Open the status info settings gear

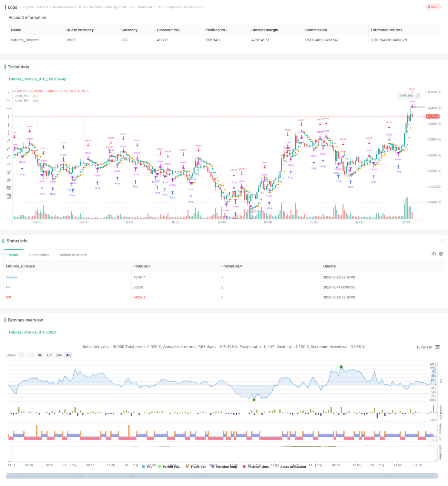pos(441,254)
